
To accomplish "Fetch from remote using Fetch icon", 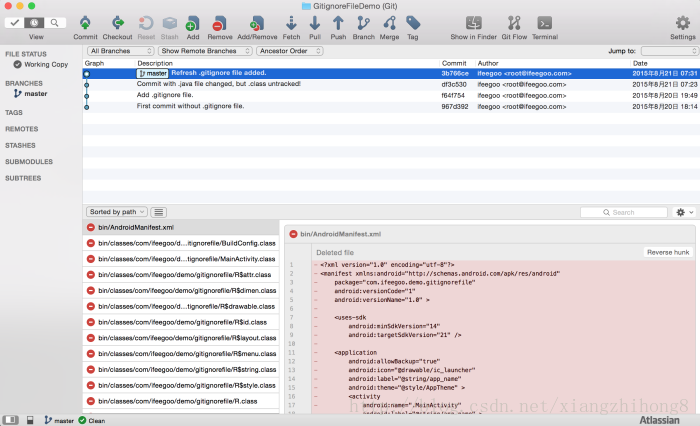I will pos(291,23).
